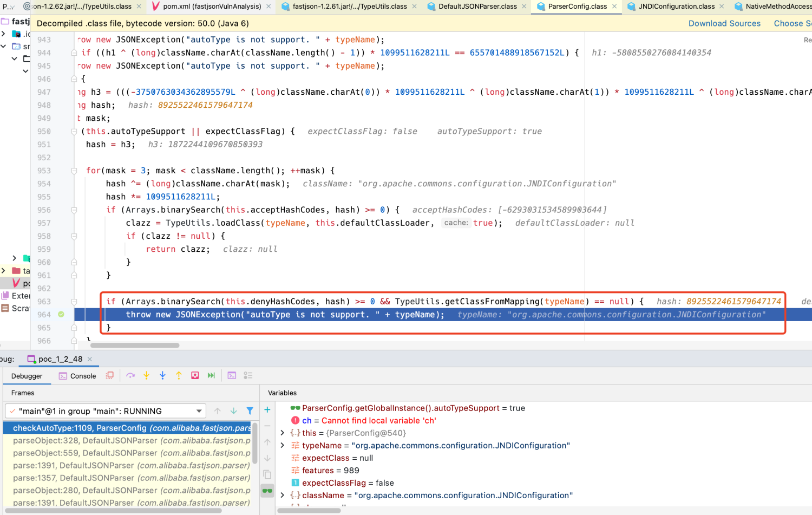
Task: Click the Run to Cursor icon
Action: (211, 375)
